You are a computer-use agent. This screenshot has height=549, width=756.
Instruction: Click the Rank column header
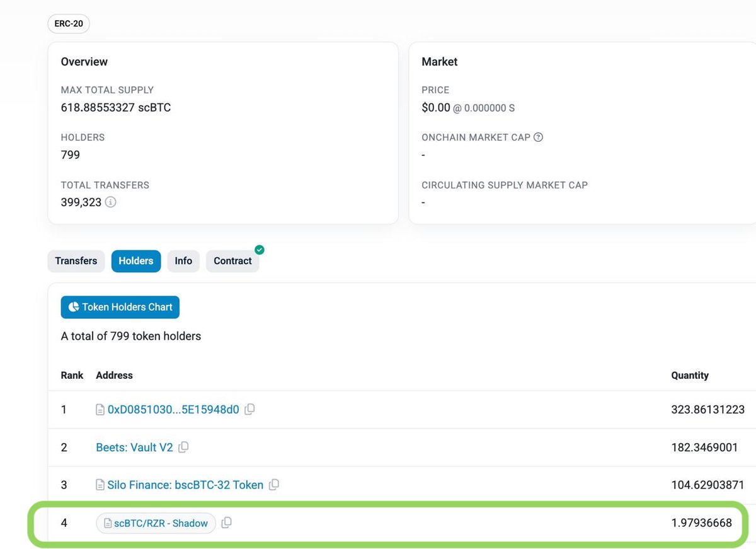click(72, 375)
